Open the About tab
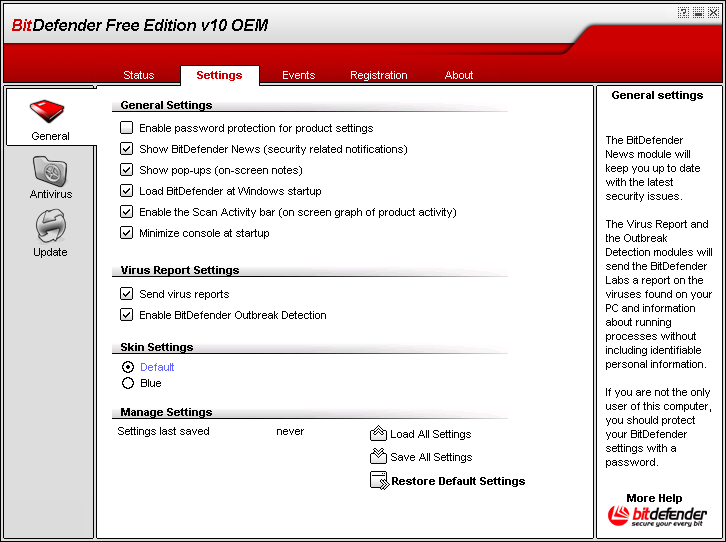 459,75
